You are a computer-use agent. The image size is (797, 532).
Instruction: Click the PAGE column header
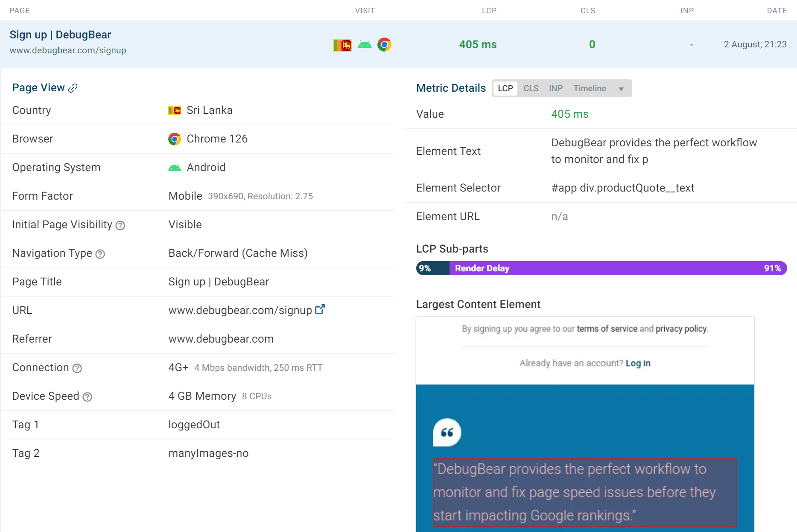click(x=20, y=11)
